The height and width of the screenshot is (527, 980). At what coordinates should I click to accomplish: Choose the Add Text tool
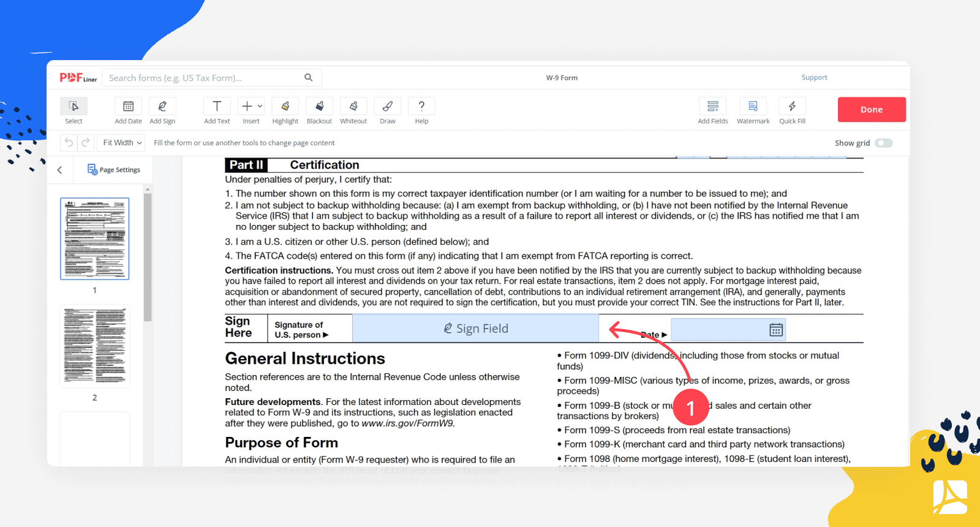(217, 106)
